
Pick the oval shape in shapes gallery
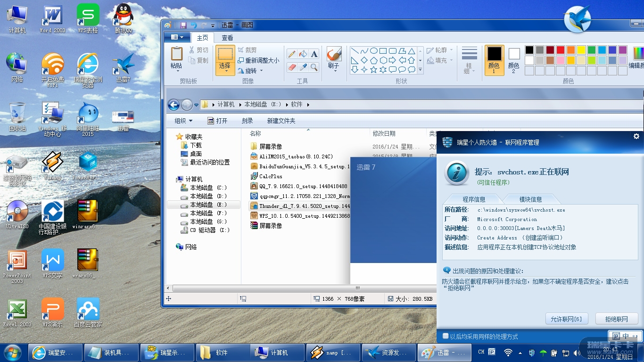click(x=373, y=51)
